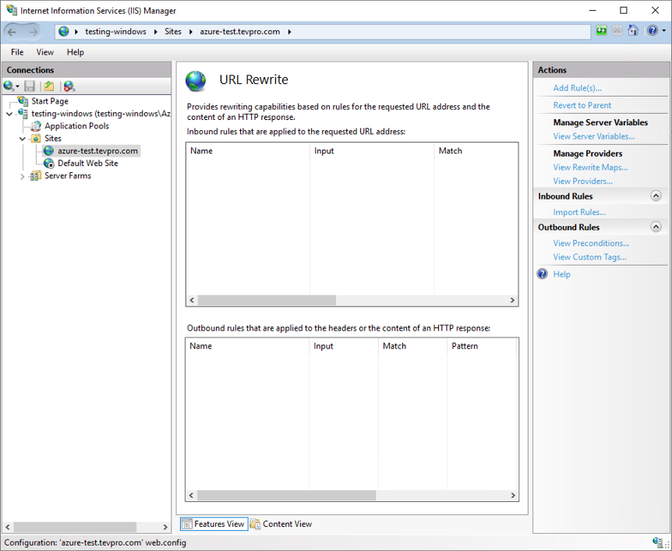Viewport: 672px width, 551px height.
Task: Click the green Refresh page icon
Action: 602,31
